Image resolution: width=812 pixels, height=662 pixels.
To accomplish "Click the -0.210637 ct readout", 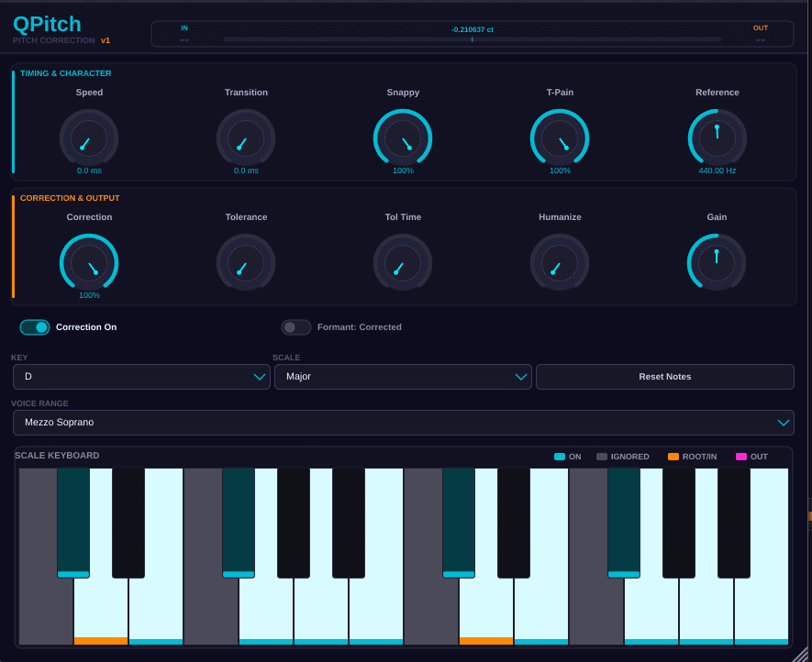I will [x=473, y=29].
